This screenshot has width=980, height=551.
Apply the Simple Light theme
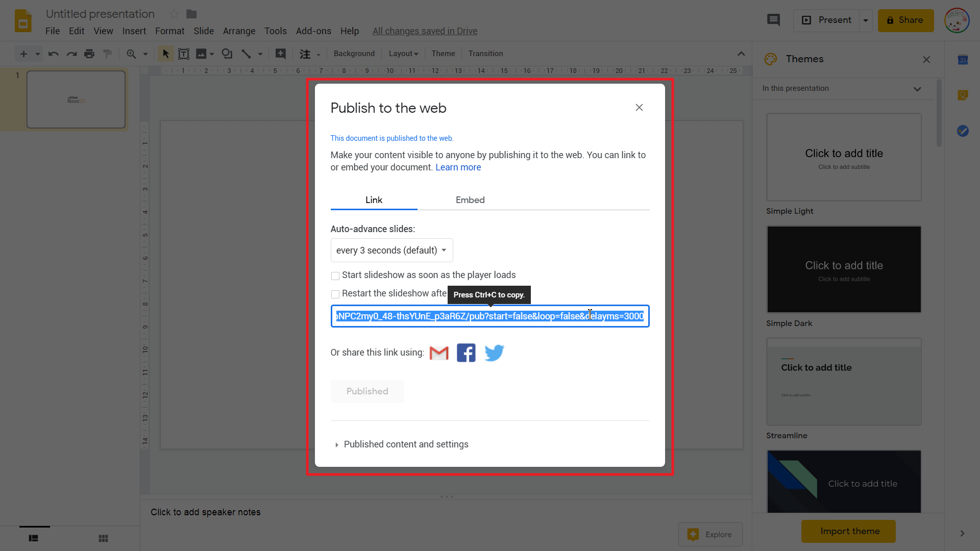844,157
